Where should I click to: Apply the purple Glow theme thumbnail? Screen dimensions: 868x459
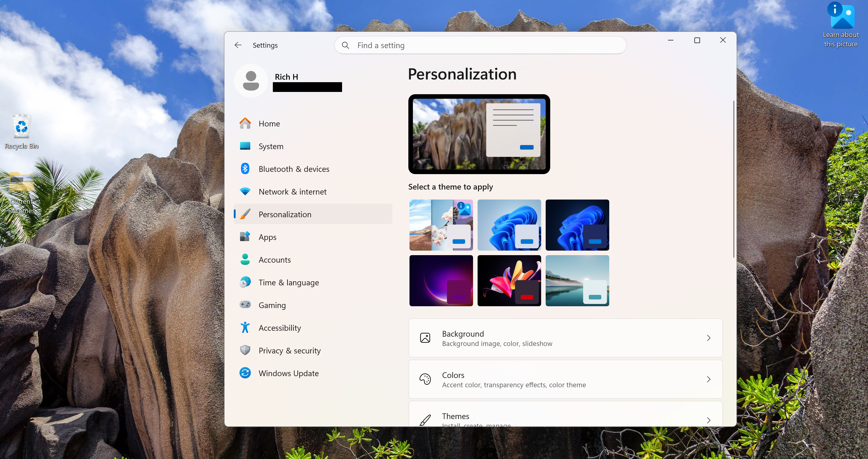click(441, 280)
